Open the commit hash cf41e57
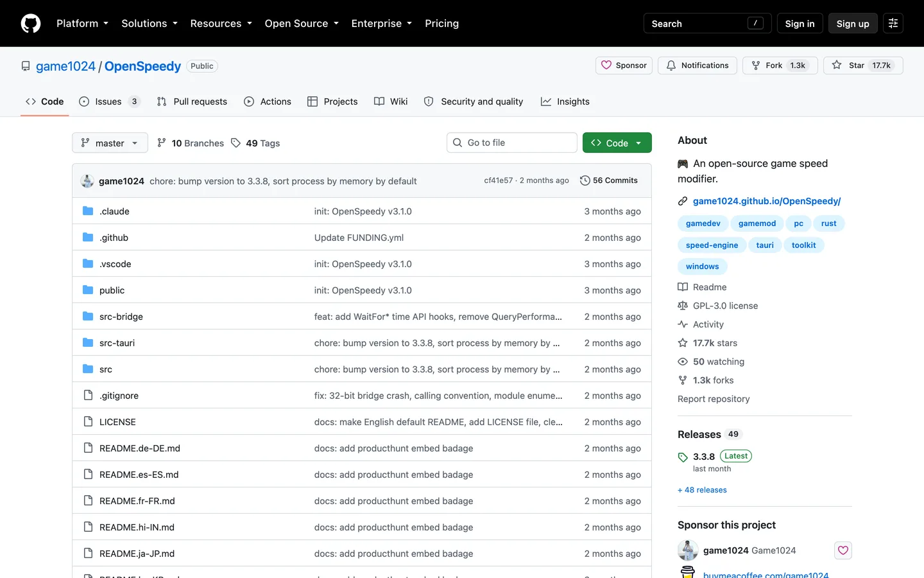 click(499, 180)
